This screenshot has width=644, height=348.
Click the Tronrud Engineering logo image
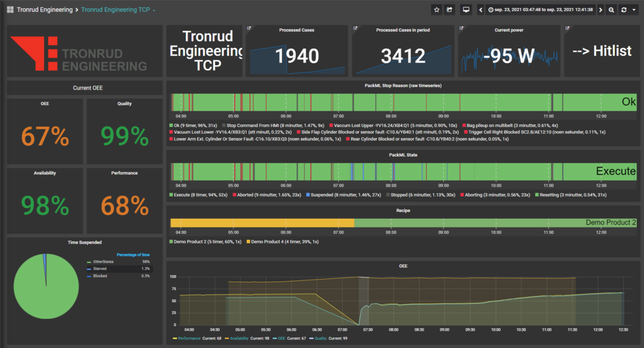pyautogui.click(x=79, y=53)
